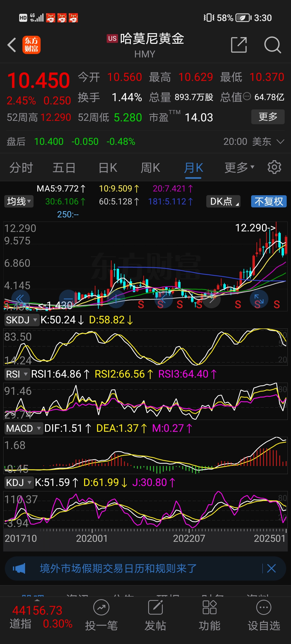Screen dimensions: 291x644
Task: Tap the 更多 quote details button
Action: tap(268, 117)
